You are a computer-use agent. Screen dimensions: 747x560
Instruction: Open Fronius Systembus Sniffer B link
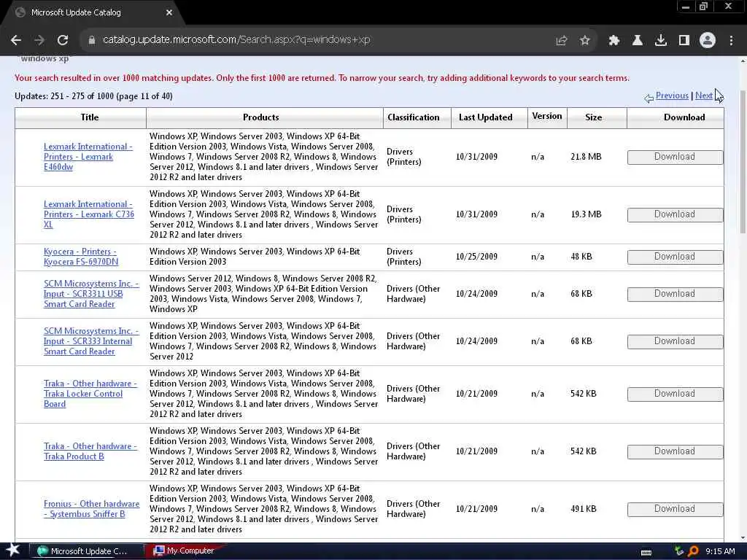91,509
